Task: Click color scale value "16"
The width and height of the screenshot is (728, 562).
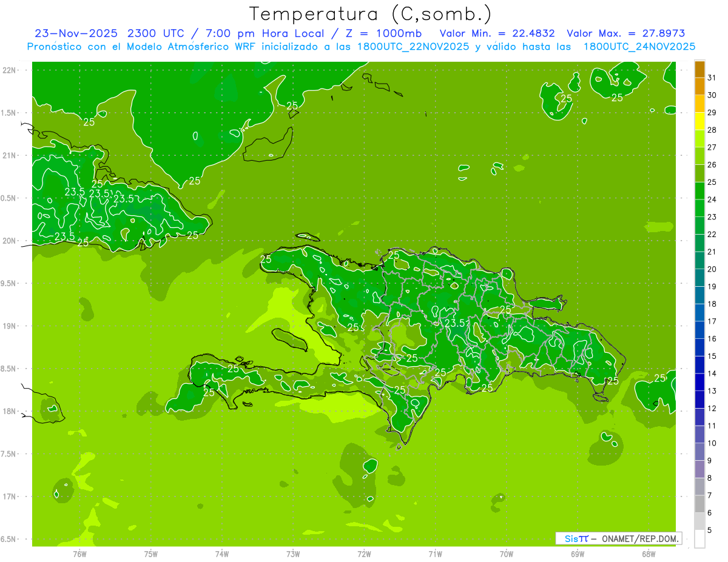Action: coord(712,339)
